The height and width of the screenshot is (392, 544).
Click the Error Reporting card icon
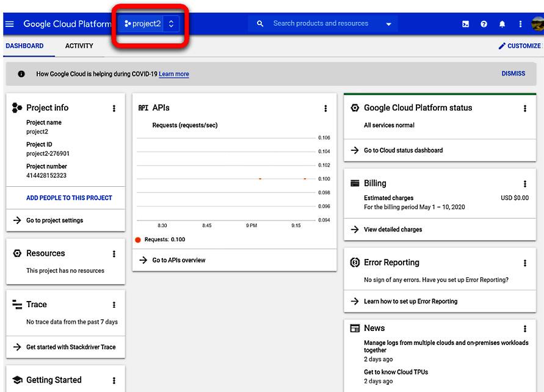(x=355, y=263)
